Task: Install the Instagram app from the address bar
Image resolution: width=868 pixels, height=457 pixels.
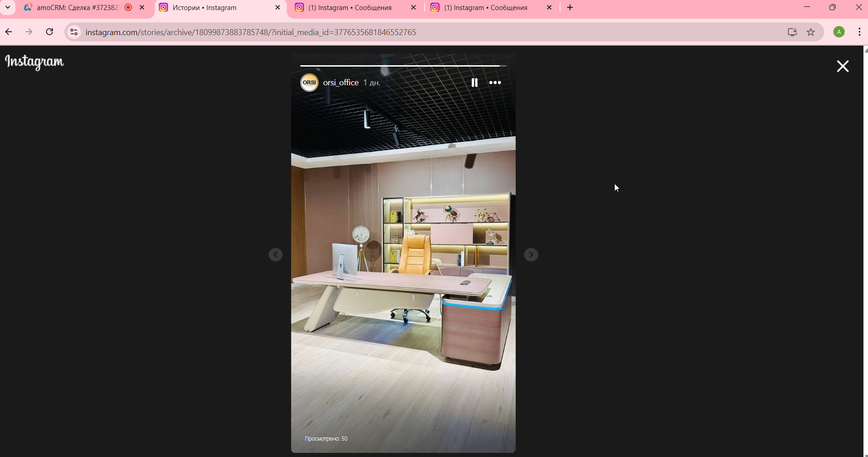Action: click(x=792, y=32)
